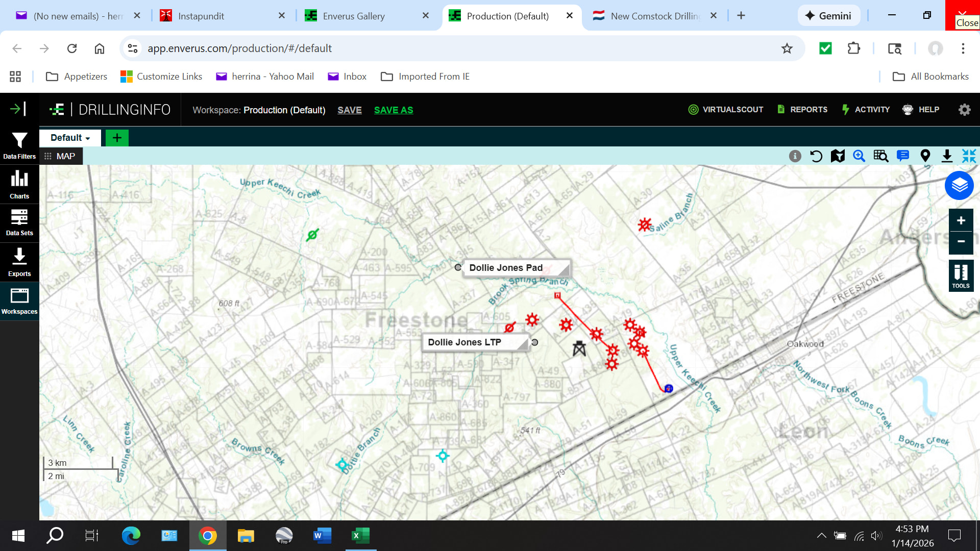Click the map info icon
The width and height of the screenshot is (980, 551).
795,156
